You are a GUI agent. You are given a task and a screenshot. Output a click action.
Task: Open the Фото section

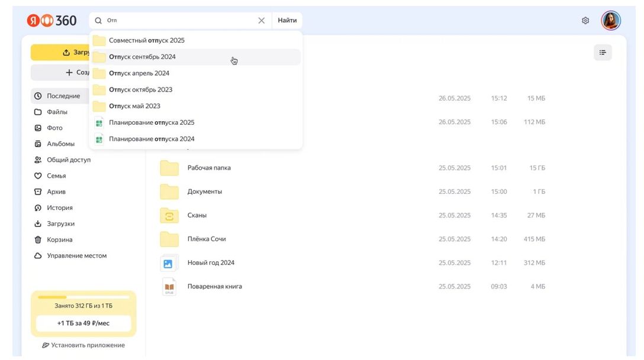coord(54,128)
